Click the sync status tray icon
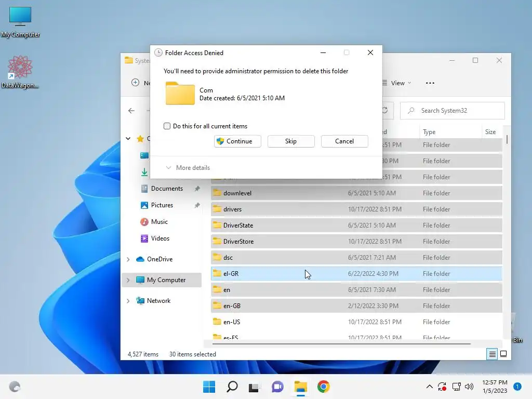 pos(442,387)
